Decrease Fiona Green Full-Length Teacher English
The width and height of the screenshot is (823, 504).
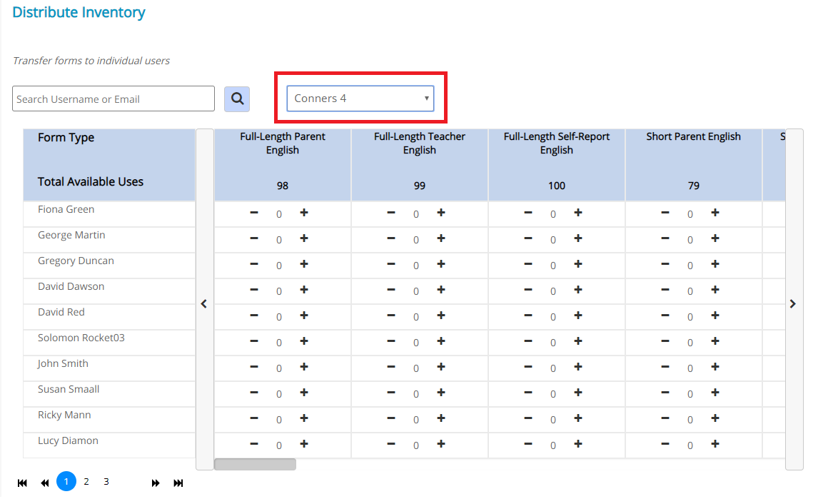point(391,213)
